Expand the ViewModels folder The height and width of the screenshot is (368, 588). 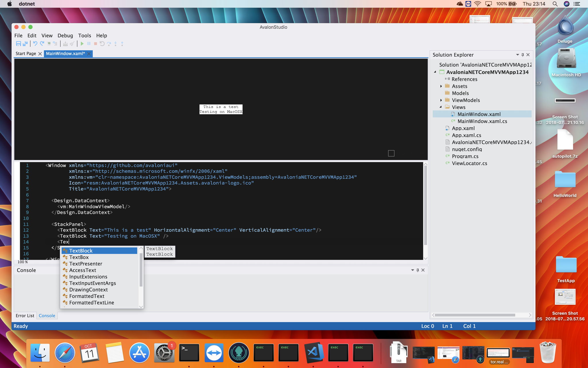click(x=441, y=100)
